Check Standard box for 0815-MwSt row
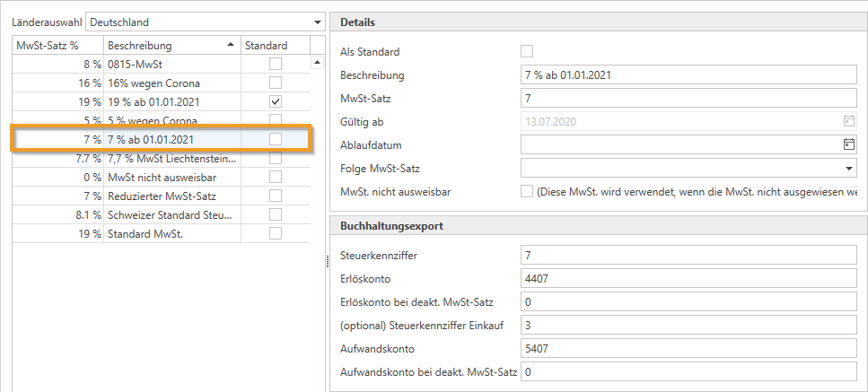Screen dimensions: 868x392 tap(276, 63)
